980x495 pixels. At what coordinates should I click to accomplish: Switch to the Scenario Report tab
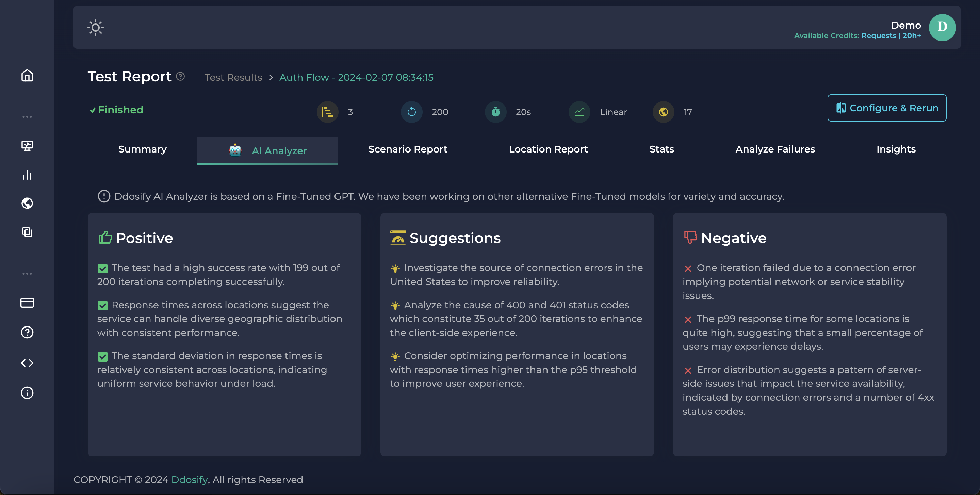[407, 149]
